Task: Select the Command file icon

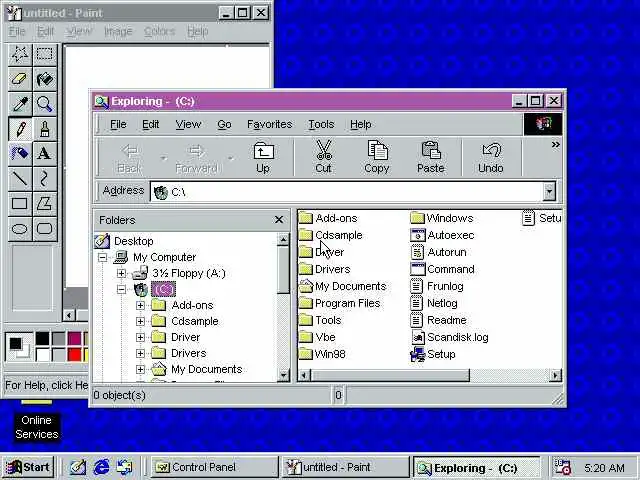Action: pos(418,269)
